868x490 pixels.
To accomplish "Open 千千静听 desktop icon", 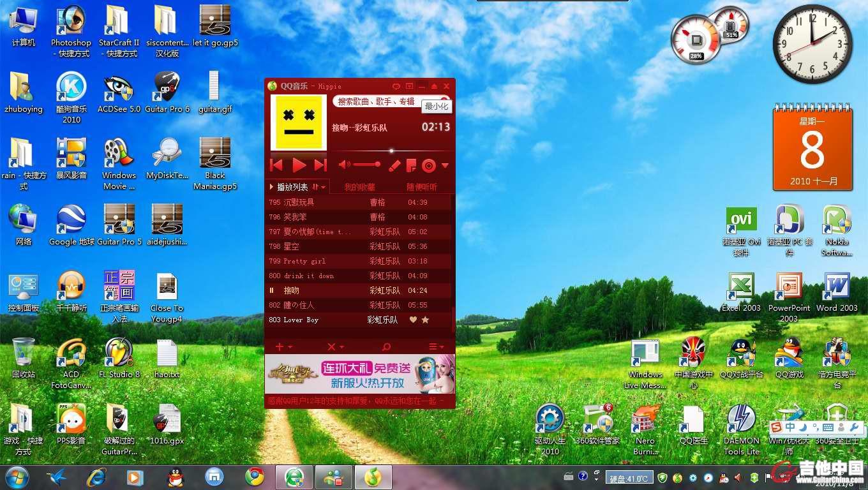I will 71,292.
